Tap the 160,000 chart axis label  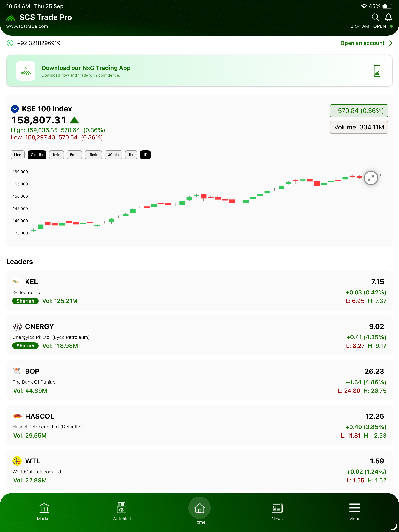20,172
